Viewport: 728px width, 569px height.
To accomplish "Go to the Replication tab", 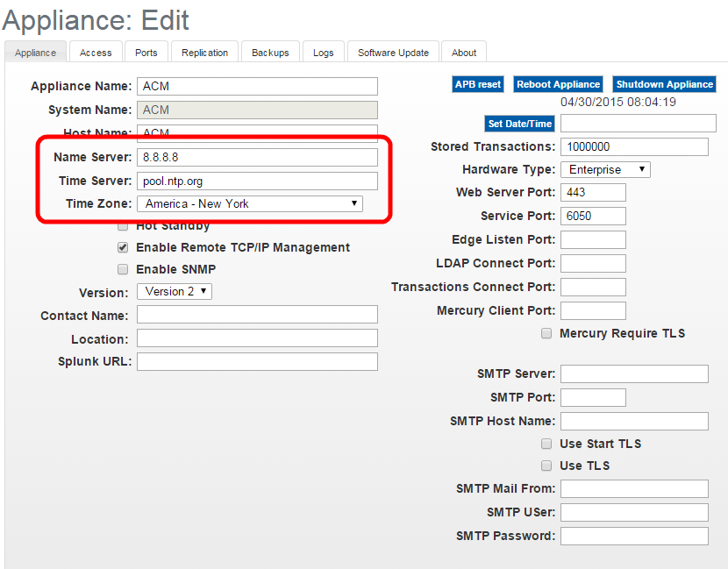I will click(204, 53).
